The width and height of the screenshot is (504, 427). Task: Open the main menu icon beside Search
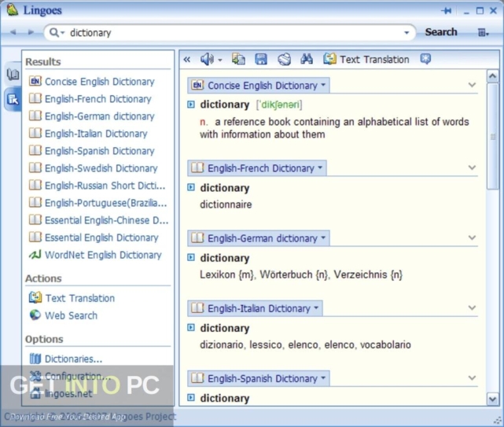pos(483,32)
